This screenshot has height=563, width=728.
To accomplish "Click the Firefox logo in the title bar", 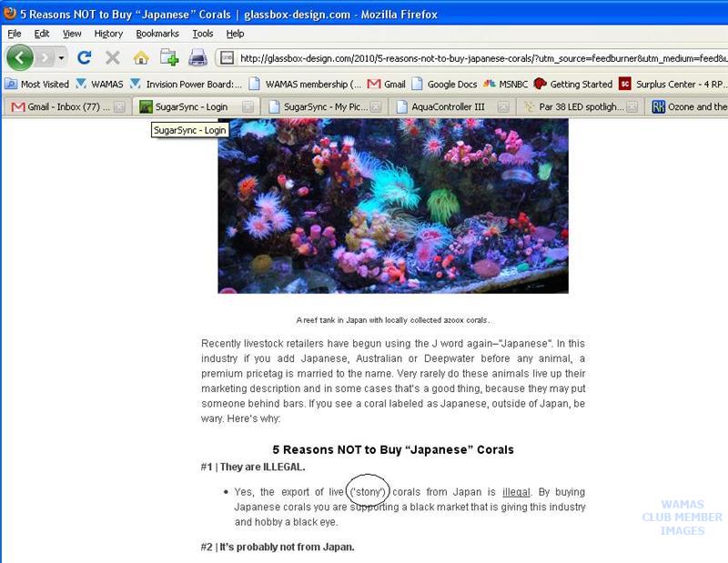I will pyautogui.click(x=9, y=14).
